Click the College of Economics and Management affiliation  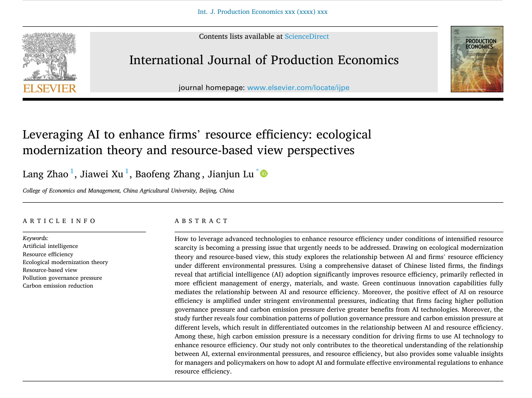click(128, 191)
